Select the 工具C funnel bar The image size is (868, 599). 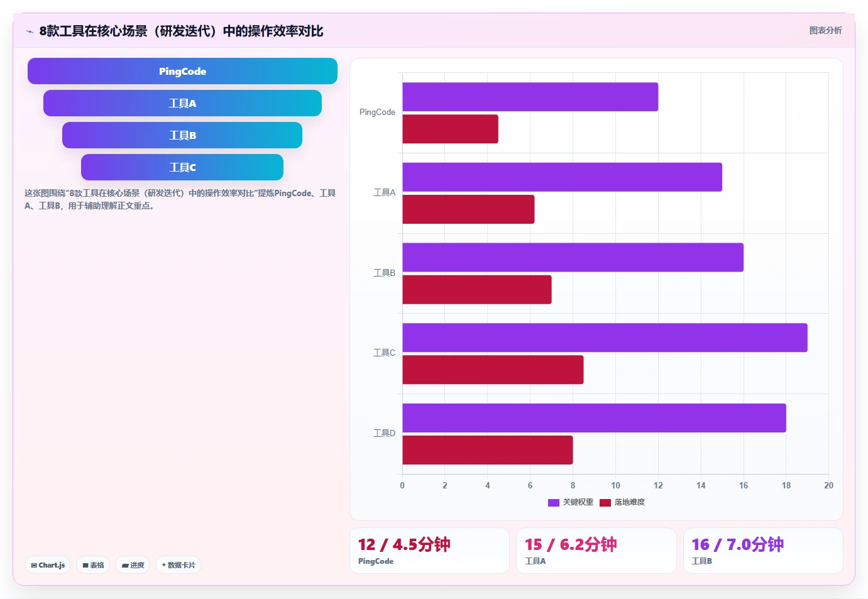(x=182, y=167)
